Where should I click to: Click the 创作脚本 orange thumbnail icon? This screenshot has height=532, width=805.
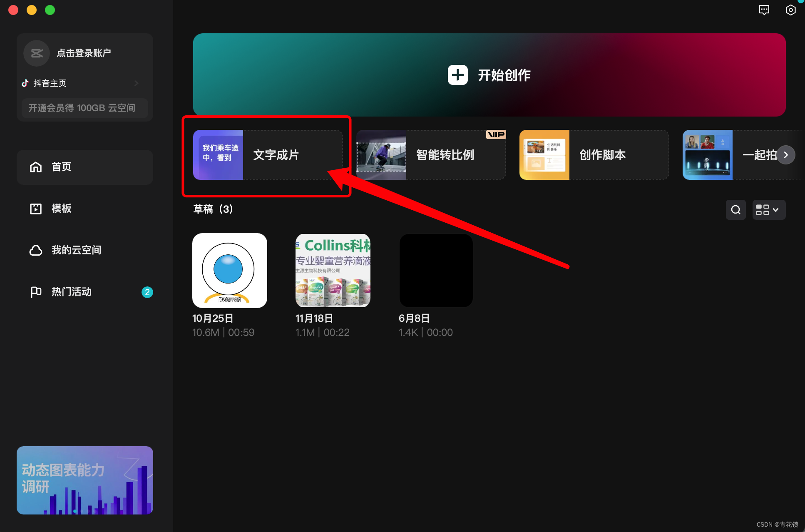coord(544,155)
